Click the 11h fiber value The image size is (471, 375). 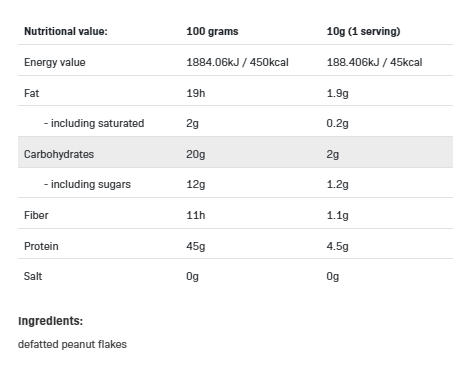(196, 215)
